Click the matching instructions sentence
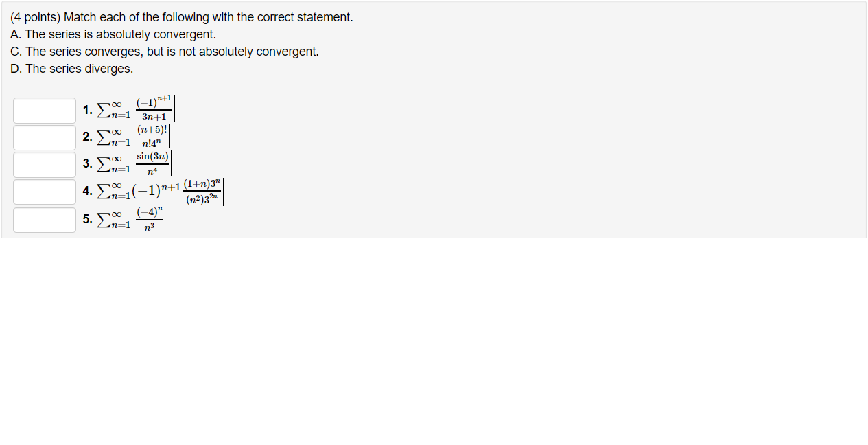The width and height of the screenshot is (868, 445). pyautogui.click(x=182, y=16)
